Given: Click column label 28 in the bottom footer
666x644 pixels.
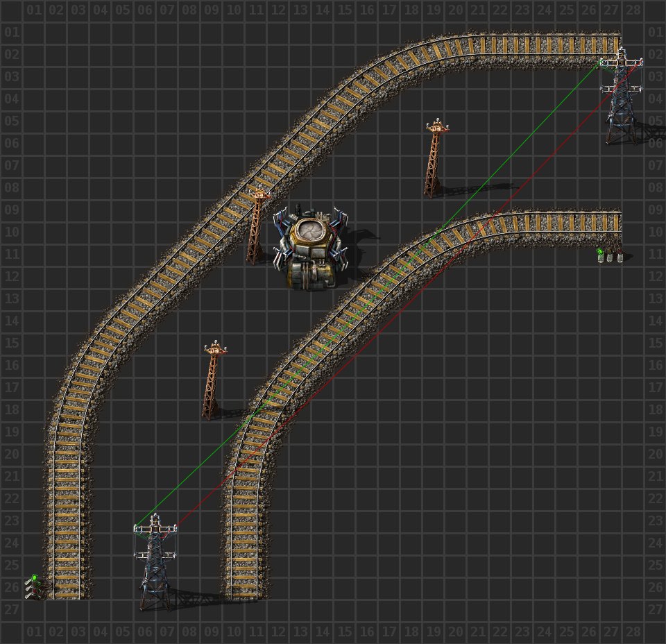Looking at the screenshot, I should coord(633,632).
